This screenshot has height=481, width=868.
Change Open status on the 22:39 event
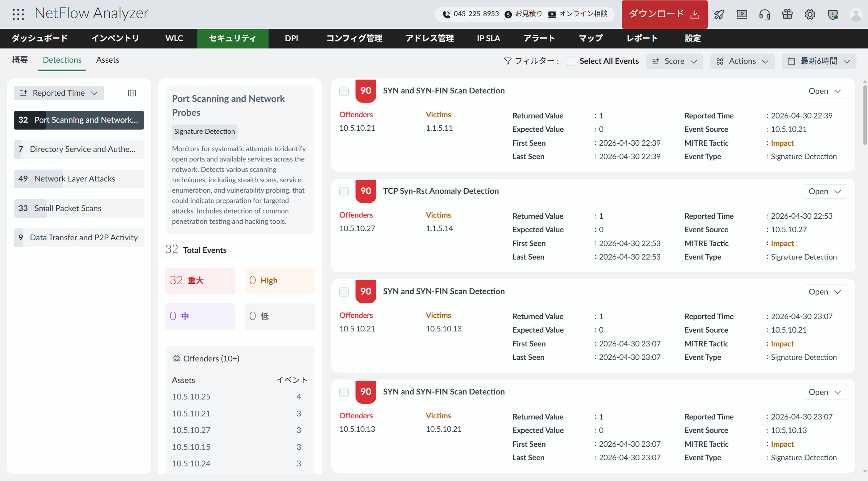825,91
